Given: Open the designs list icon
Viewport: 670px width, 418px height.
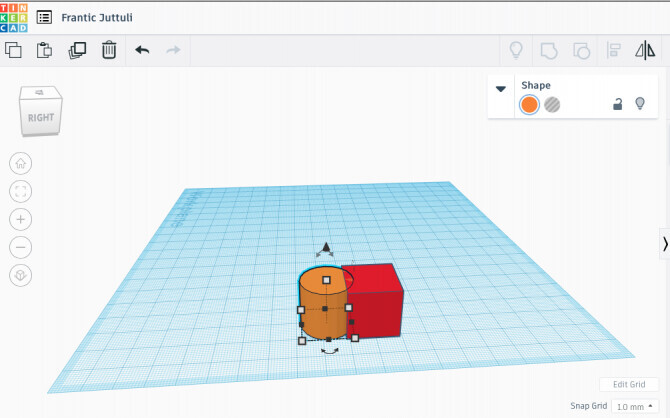Looking at the screenshot, I should click(x=44, y=18).
